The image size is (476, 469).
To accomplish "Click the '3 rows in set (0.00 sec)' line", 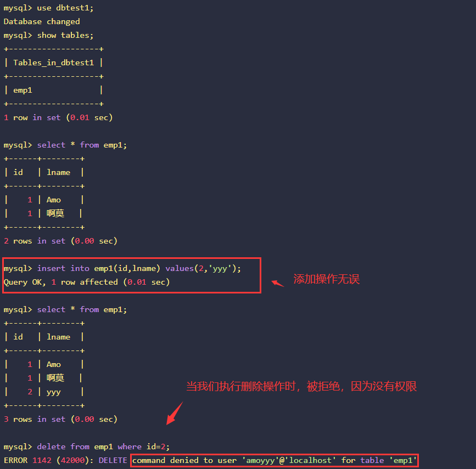I will point(60,419).
